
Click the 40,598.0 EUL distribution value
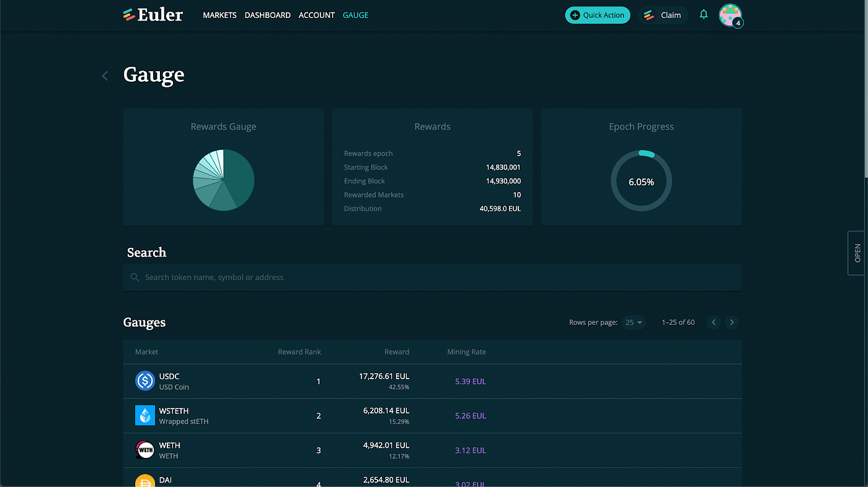(x=500, y=209)
